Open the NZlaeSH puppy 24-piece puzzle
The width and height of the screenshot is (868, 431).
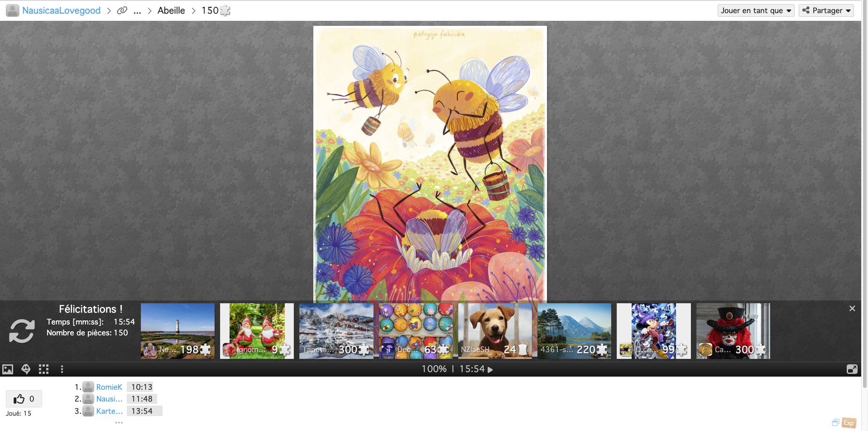[x=495, y=331]
